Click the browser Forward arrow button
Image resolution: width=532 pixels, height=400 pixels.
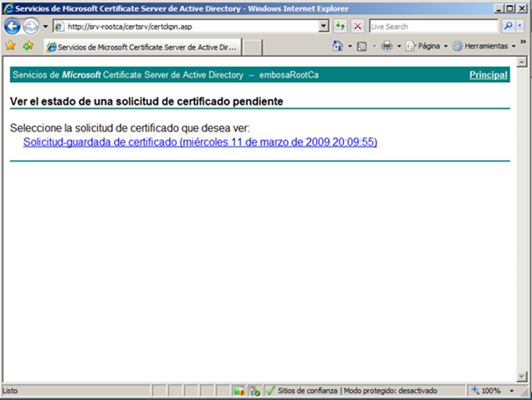[31, 26]
